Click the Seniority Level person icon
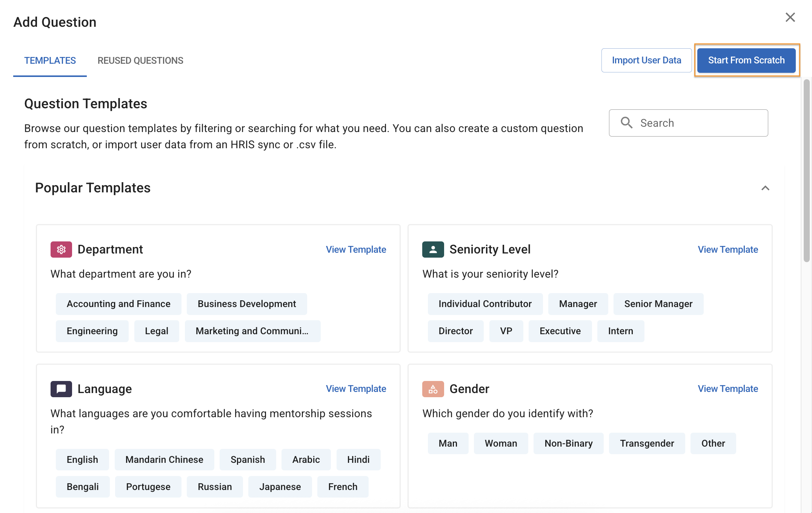Screen dimensions: 812x513 (x=433, y=249)
